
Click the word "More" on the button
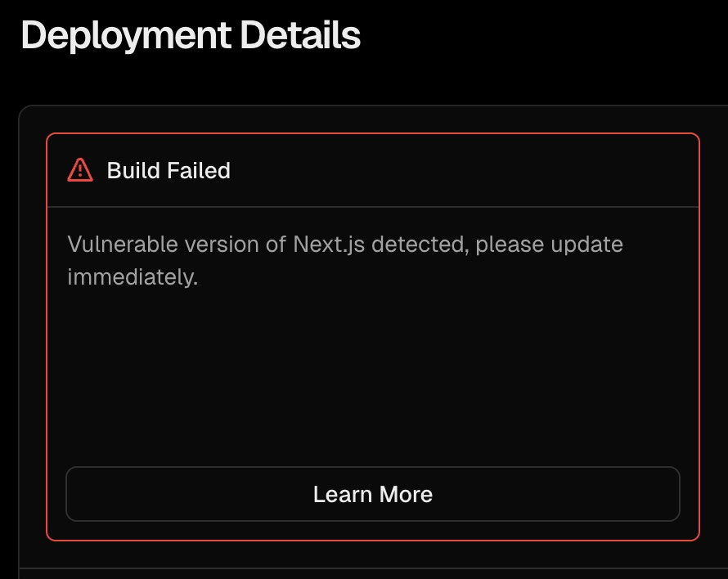(x=406, y=494)
